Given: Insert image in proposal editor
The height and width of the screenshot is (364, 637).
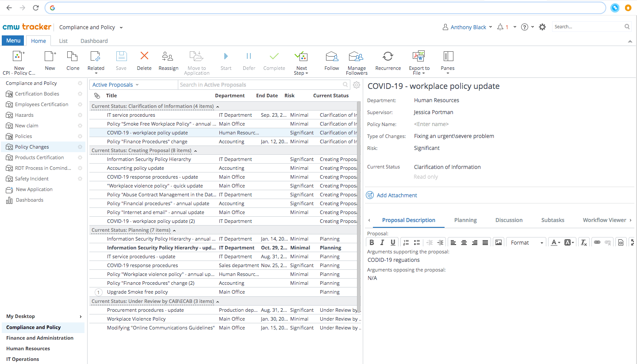Looking at the screenshot, I should pos(499,242).
